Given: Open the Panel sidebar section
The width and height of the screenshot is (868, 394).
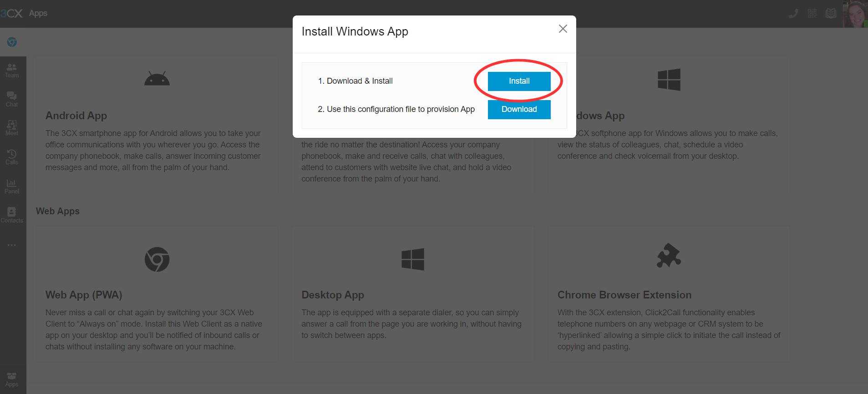Looking at the screenshot, I should click(12, 186).
